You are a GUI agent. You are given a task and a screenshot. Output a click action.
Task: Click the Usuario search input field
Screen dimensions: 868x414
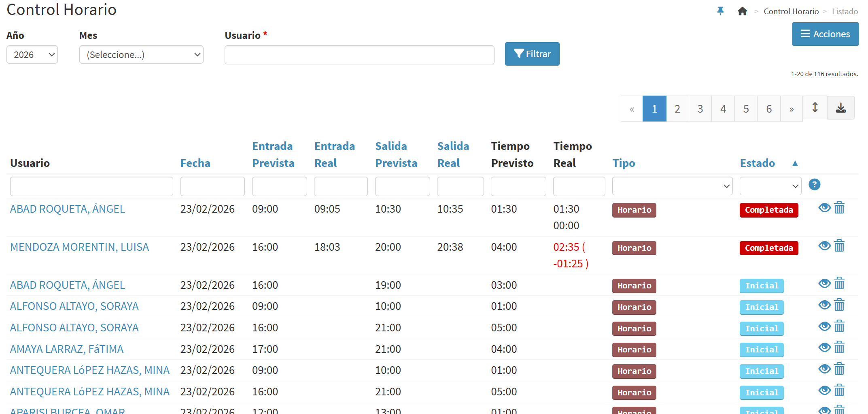359,55
